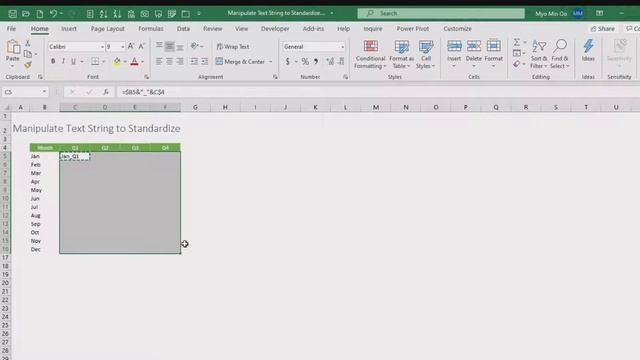Click Percent Style icon
Viewport: 640px width, 360px height.
point(305,62)
